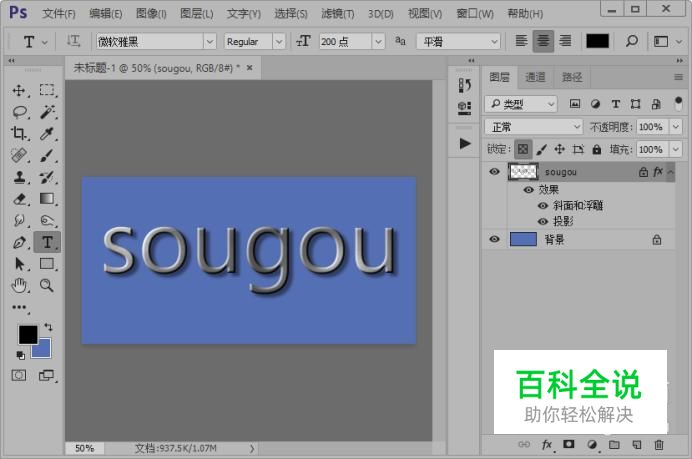The height and width of the screenshot is (459, 692).
Task: Open the 图像 menu
Action: click(151, 14)
